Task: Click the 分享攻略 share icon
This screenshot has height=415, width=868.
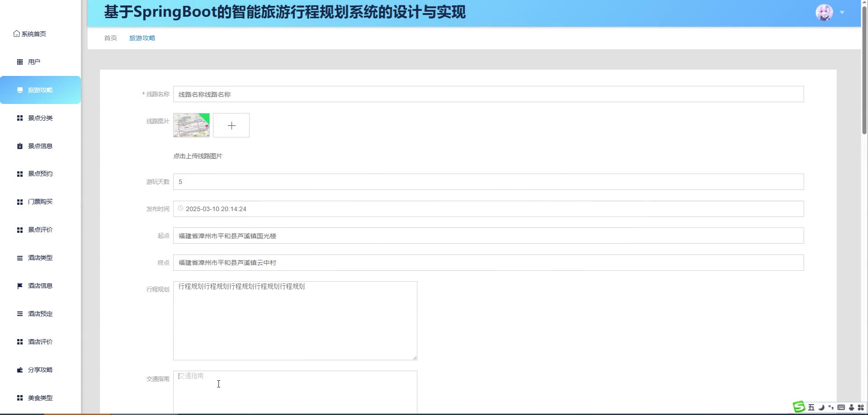Action: coord(20,370)
